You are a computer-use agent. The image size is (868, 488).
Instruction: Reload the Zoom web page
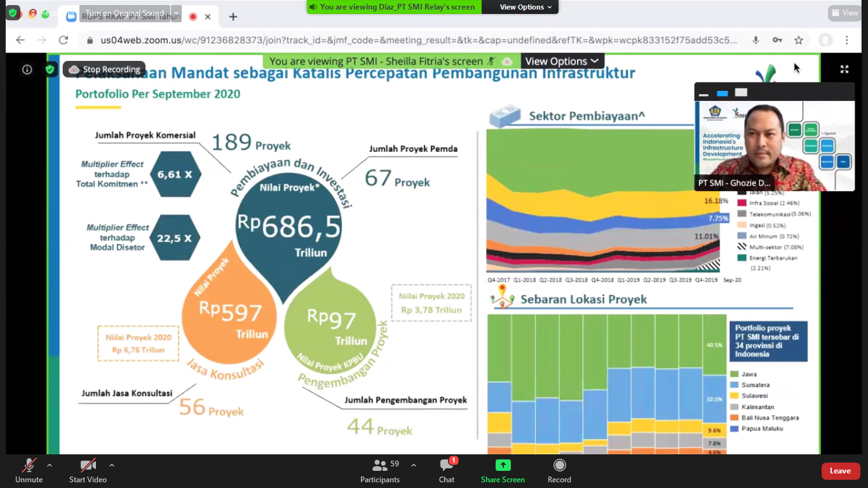click(x=63, y=40)
